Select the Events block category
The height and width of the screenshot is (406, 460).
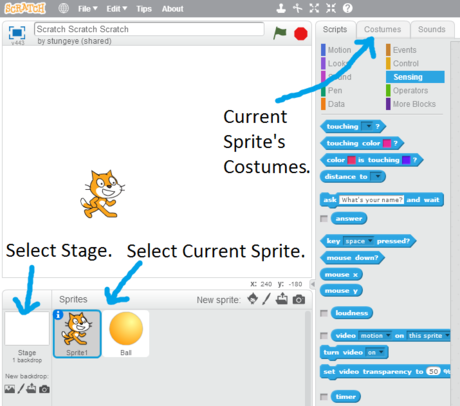(x=402, y=50)
